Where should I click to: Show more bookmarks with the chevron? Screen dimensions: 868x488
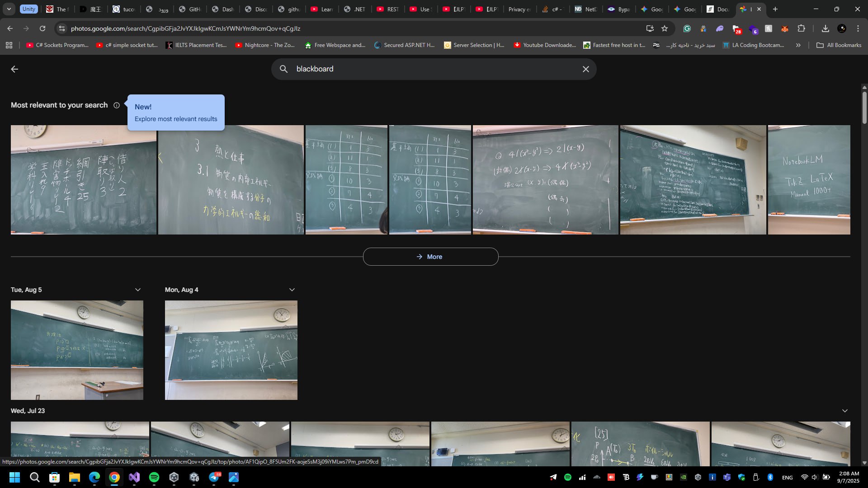(x=798, y=45)
